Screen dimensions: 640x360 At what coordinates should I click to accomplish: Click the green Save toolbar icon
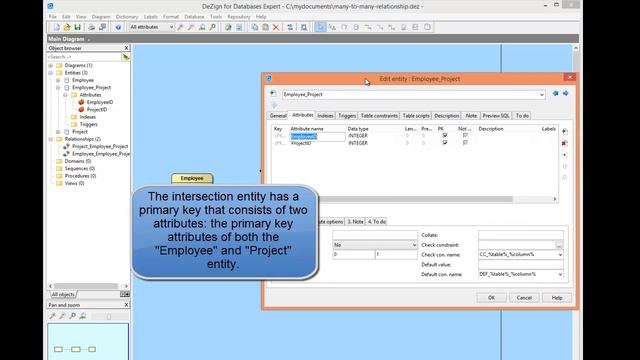(x=78, y=27)
